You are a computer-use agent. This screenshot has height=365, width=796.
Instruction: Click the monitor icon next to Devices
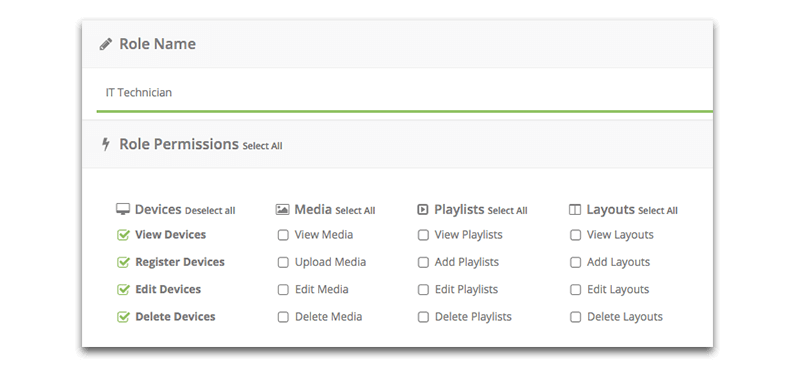pos(123,210)
